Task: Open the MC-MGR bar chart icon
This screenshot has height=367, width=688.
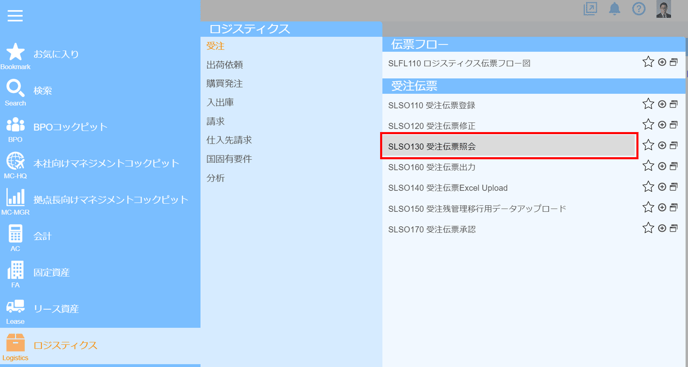Action: pyautogui.click(x=15, y=198)
